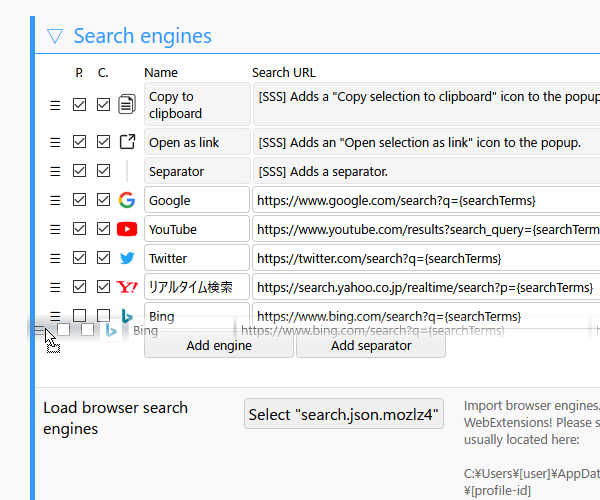Click the Yahoo realtime search URL field
The image size is (600, 500).
pyautogui.click(x=426, y=287)
